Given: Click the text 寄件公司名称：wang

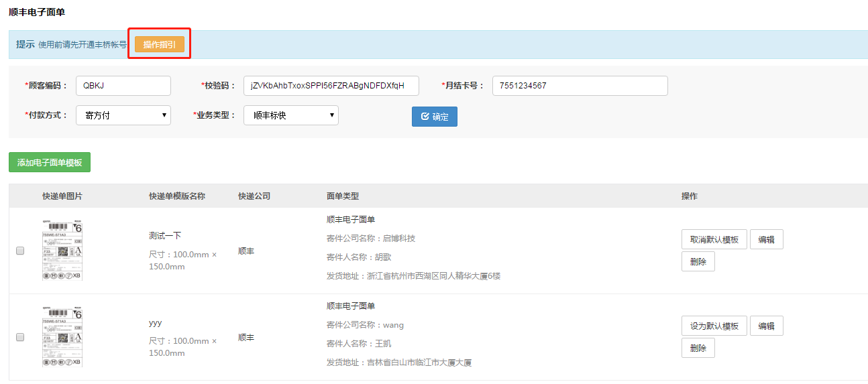Looking at the screenshot, I should pos(366,325).
